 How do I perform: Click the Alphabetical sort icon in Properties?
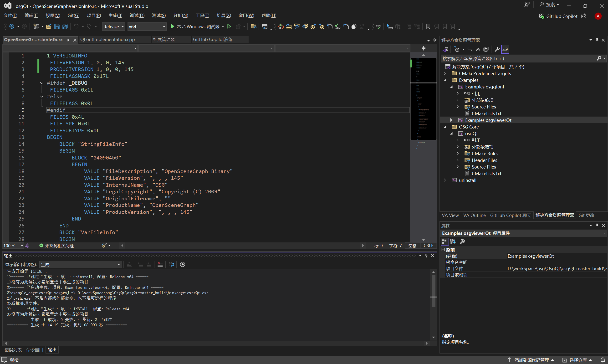coord(453,241)
